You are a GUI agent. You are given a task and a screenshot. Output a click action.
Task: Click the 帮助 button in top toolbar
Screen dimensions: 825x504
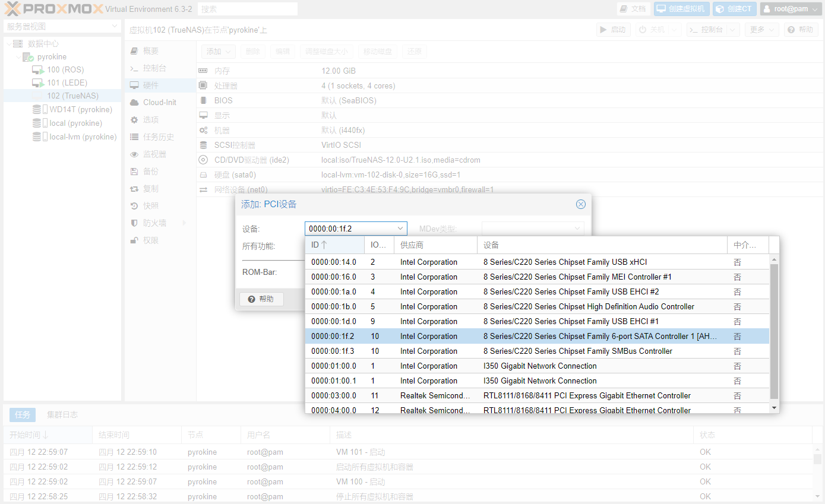click(801, 30)
